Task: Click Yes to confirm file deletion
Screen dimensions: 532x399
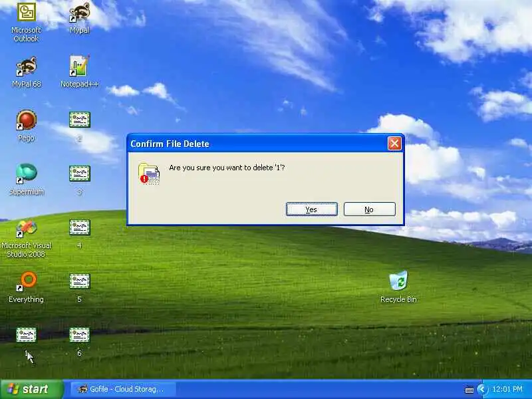Action: pyautogui.click(x=311, y=209)
